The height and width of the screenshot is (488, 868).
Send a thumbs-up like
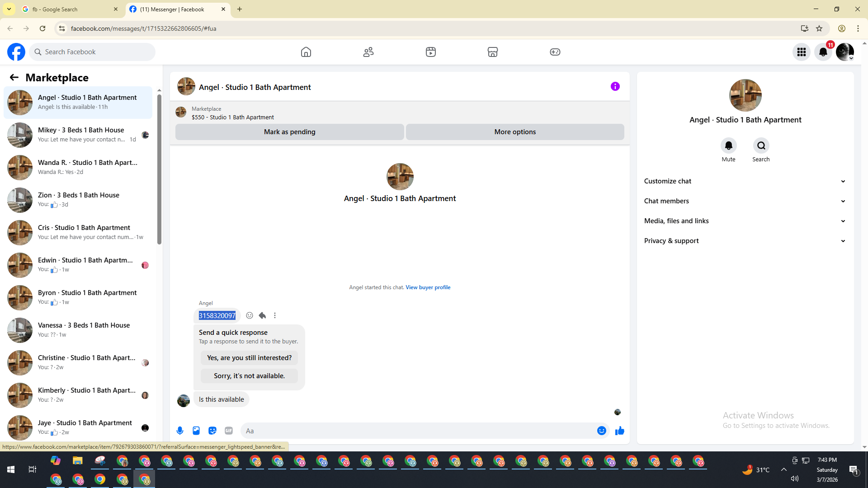(x=620, y=431)
